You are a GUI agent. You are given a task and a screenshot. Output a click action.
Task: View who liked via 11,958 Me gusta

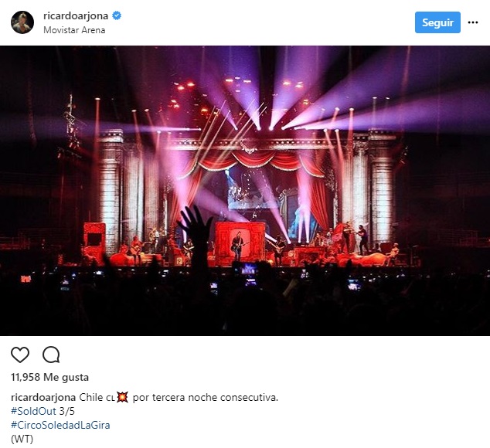(49, 378)
